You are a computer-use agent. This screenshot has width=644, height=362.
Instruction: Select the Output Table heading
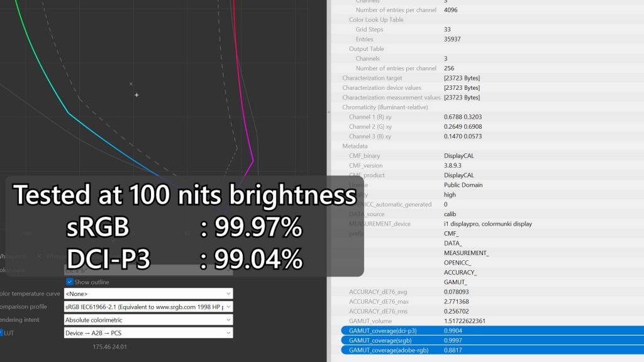[367, 49]
